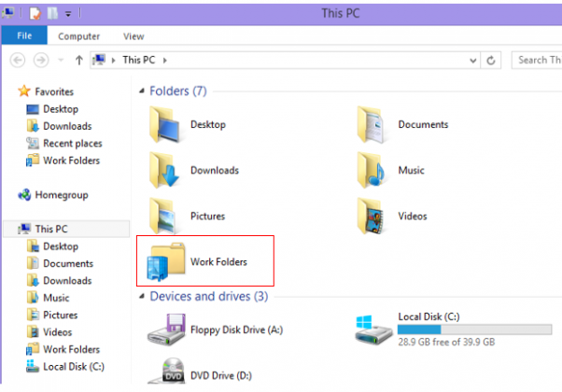Screen dimensions: 562x392
Task: Open the Pictures folder in main pane
Action: (166, 215)
